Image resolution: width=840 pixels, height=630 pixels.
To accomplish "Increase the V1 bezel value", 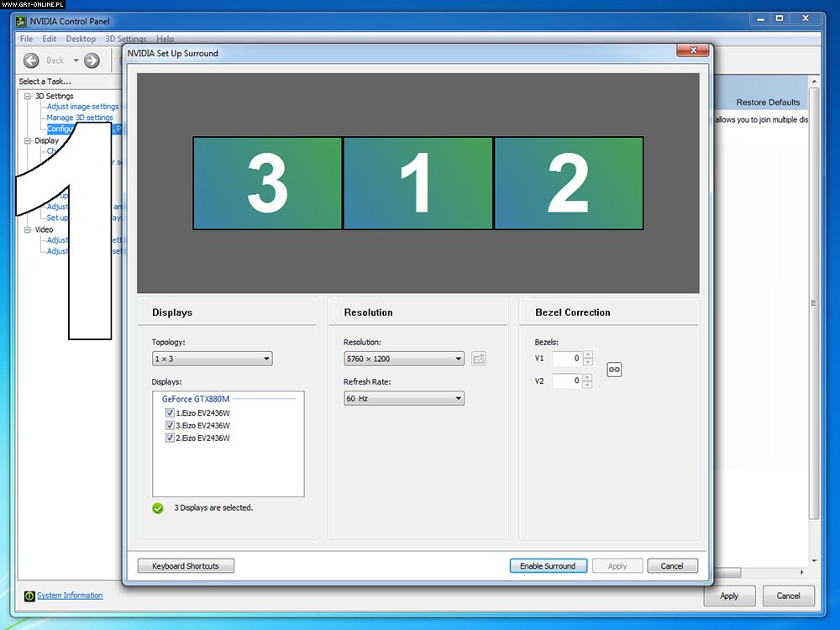I will click(587, 354).
